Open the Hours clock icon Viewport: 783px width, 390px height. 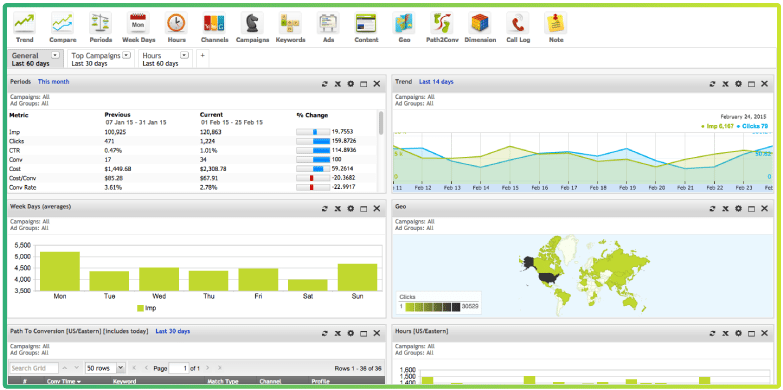[x=176, y=23]
